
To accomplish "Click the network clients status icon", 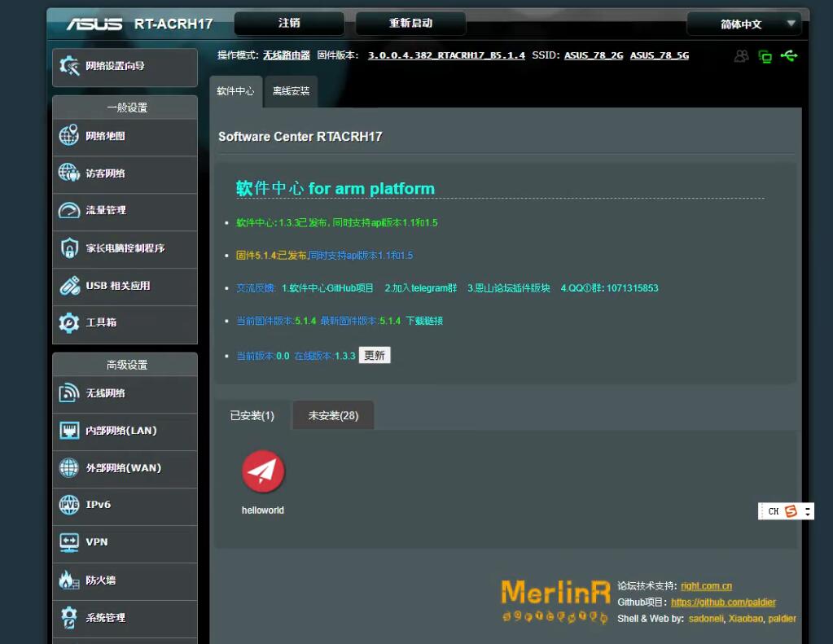I will (765, 56).
